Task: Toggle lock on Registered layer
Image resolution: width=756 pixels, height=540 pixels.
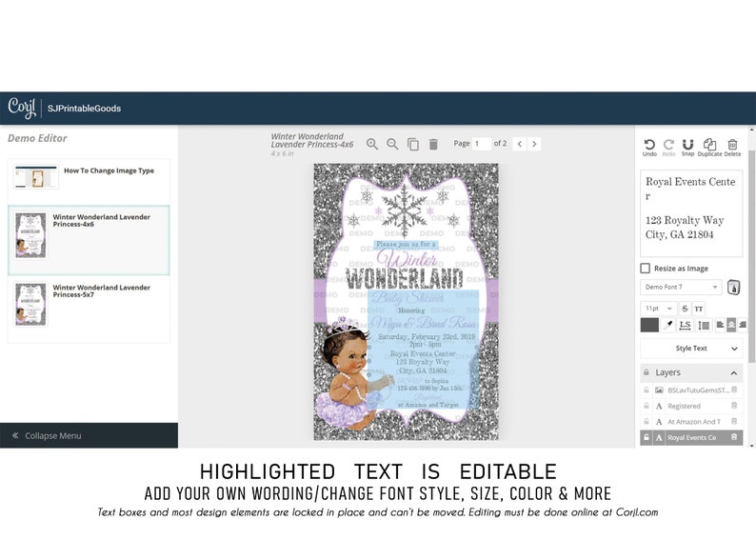Action: 647,406
